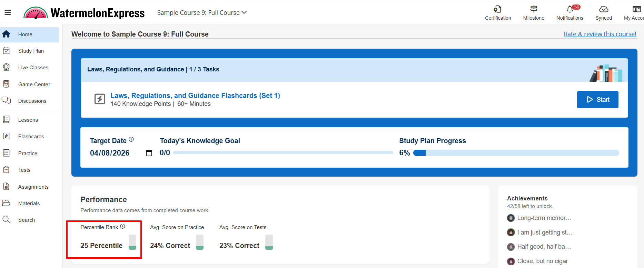This screenshot has width=644, height=268.
Task: Open the Milestone signpost icon
Action: [x=533, y=9]
